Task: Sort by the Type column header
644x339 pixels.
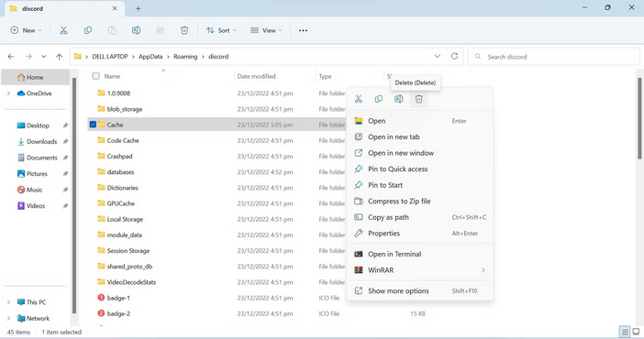Action: tap(325, 76)
